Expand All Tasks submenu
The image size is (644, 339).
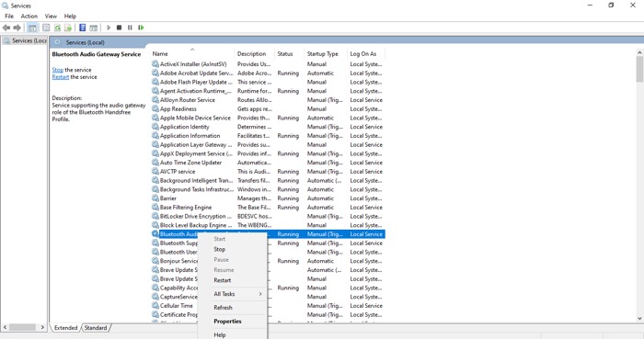pos(233,294)
